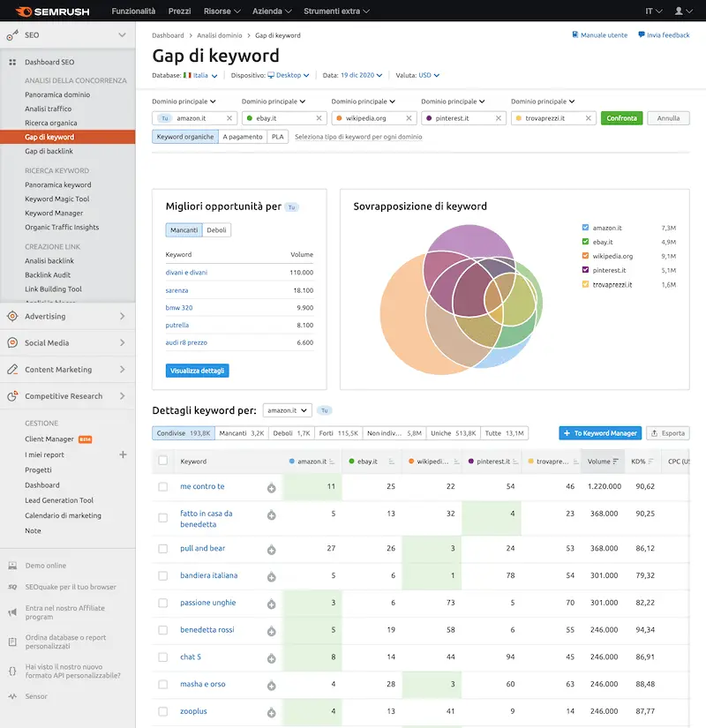
Task: Click the Demo online icon
Action: [12, 566]
